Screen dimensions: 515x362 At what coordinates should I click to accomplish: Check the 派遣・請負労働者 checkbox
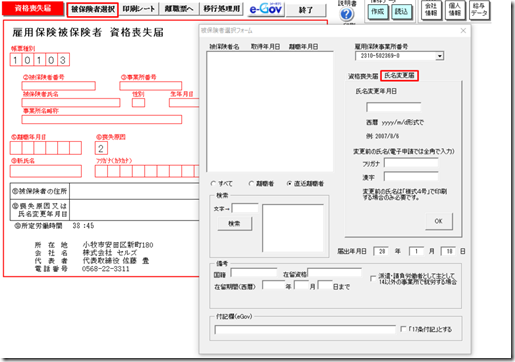(x=373, y=278)
